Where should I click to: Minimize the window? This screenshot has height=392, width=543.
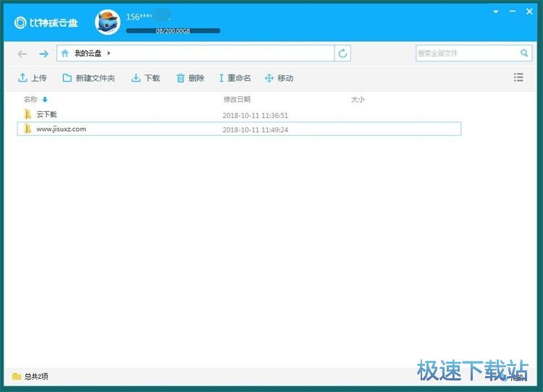(512, 12)
